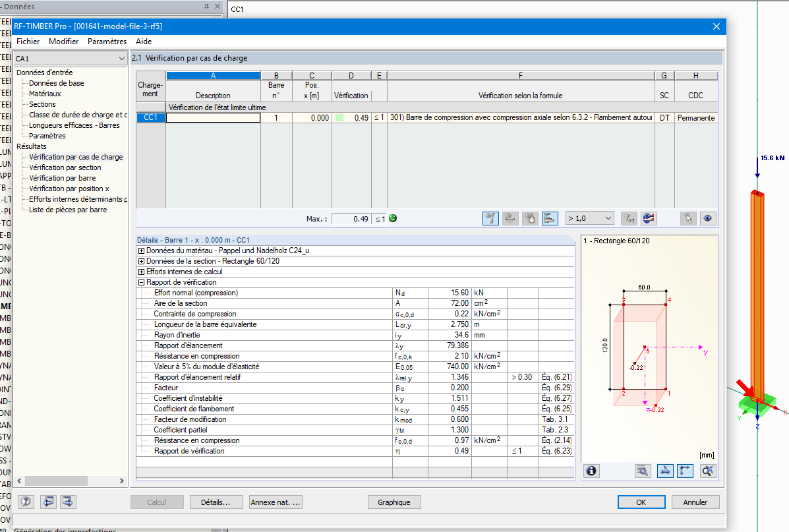Viewport: 789px width, 532px height.
Task: Select Efforts internes déterminants tree item
Action: point(78,199)
